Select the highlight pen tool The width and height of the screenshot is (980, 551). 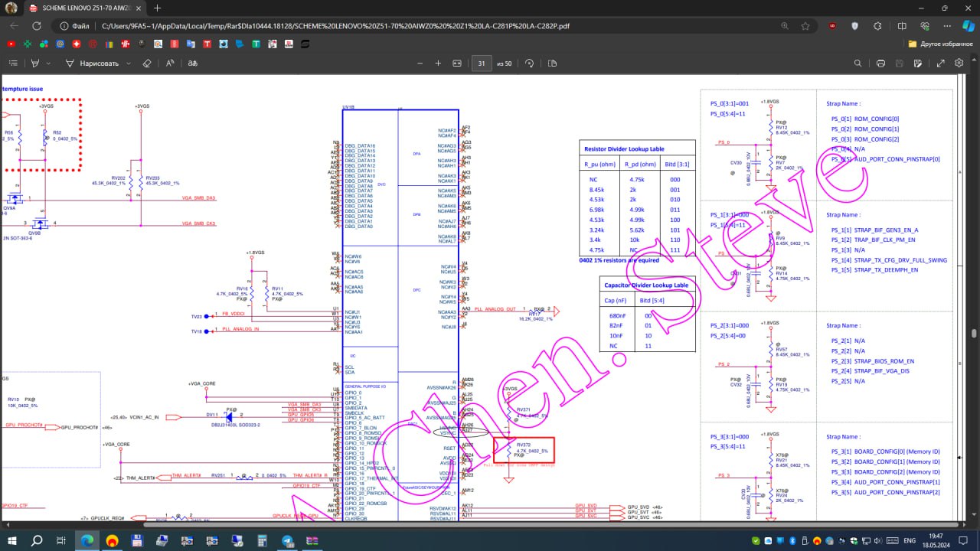[x=34, y=63]
